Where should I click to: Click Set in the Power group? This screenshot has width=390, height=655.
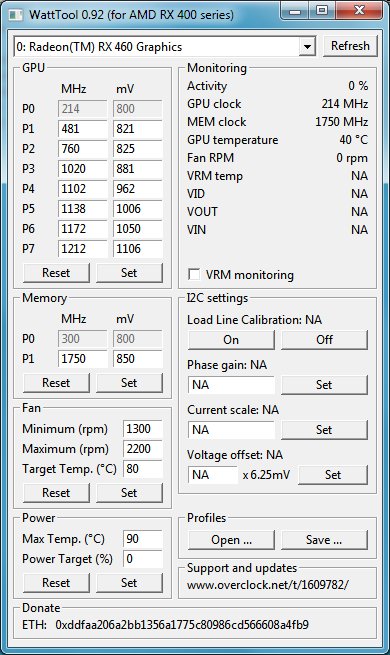(129, 583)
